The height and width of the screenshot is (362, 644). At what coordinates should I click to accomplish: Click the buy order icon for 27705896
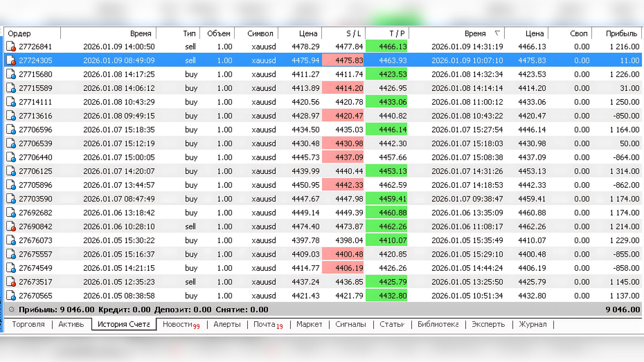(11, 185)
